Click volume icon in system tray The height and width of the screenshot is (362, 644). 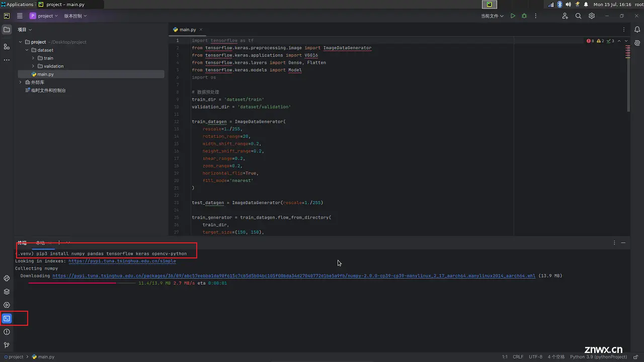click(x=568, y=5)
